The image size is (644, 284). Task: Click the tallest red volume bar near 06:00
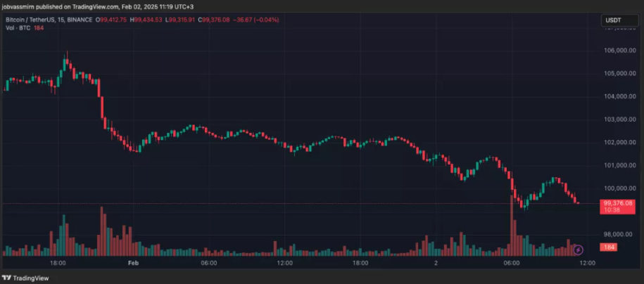(512, 226)
